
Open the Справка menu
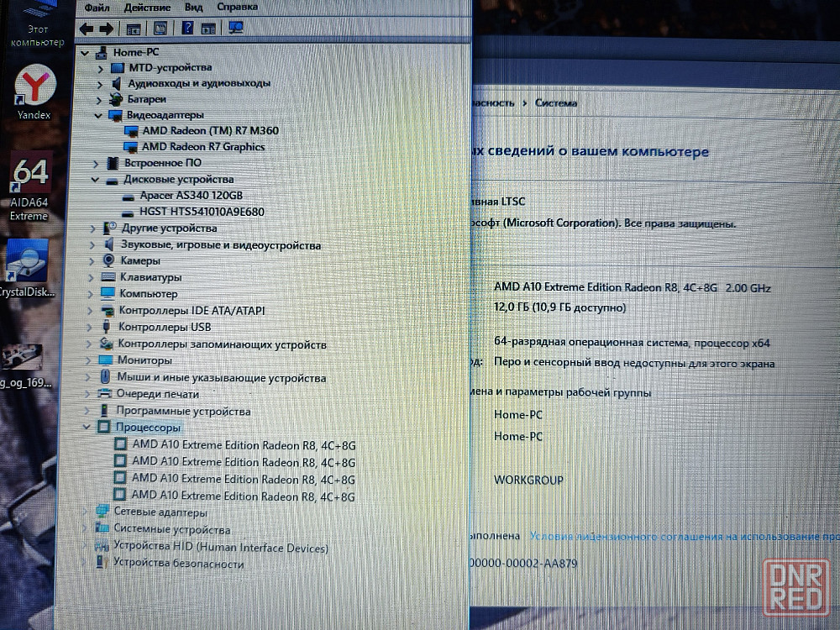tap(238, 7)
